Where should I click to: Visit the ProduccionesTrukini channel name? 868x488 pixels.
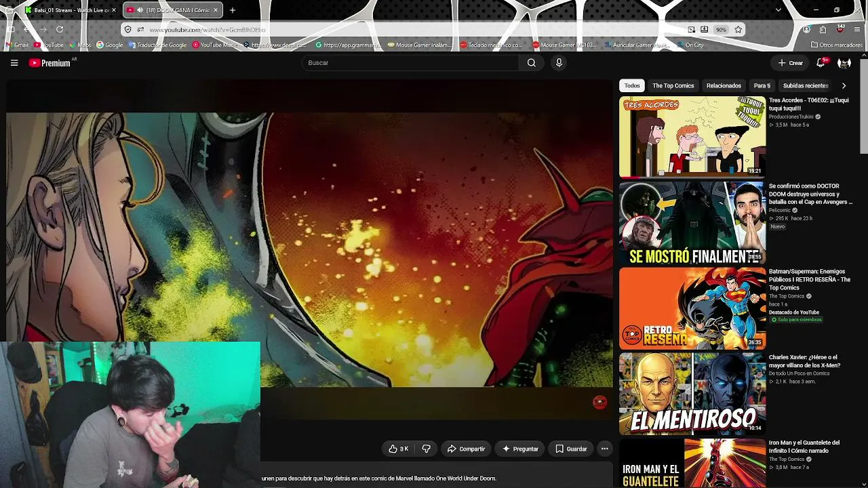pos(791,117)
